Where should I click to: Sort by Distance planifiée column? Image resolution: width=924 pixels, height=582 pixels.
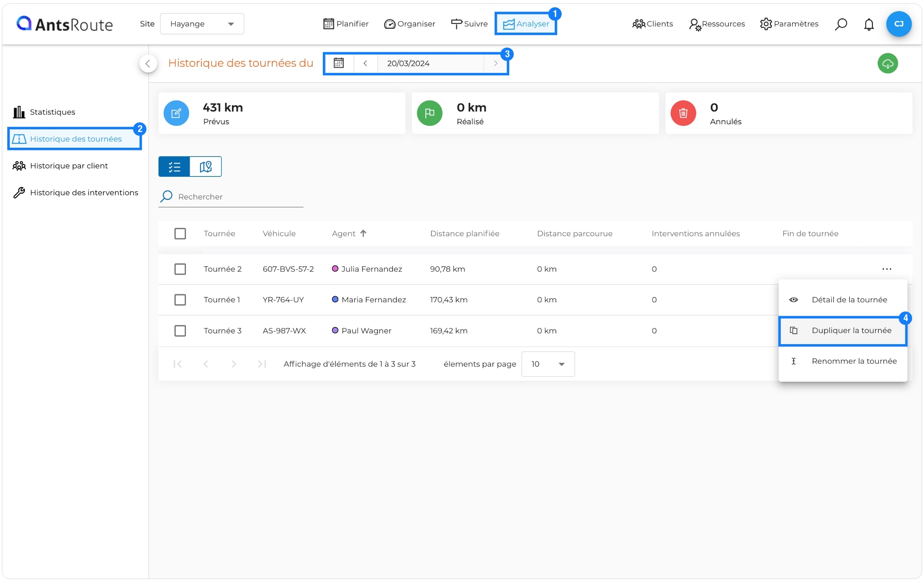tap(465, 233)
